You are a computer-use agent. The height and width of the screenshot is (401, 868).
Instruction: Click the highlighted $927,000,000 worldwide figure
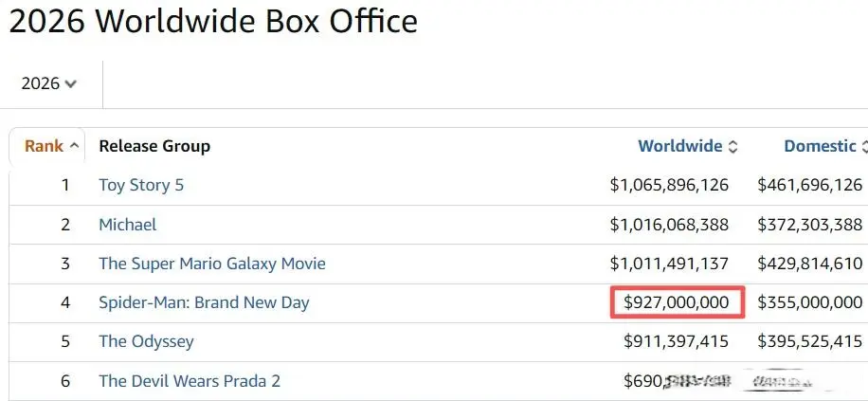coord(677,302)
